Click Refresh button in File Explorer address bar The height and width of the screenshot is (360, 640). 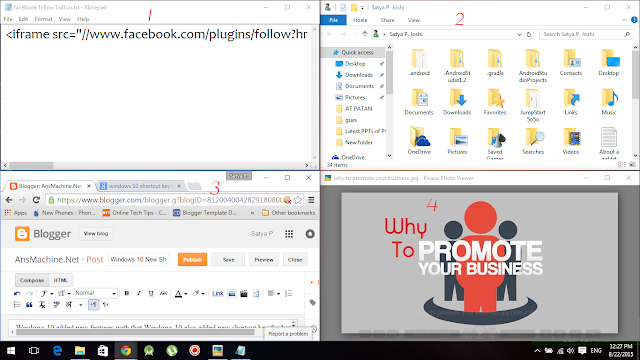pos(529,34)
